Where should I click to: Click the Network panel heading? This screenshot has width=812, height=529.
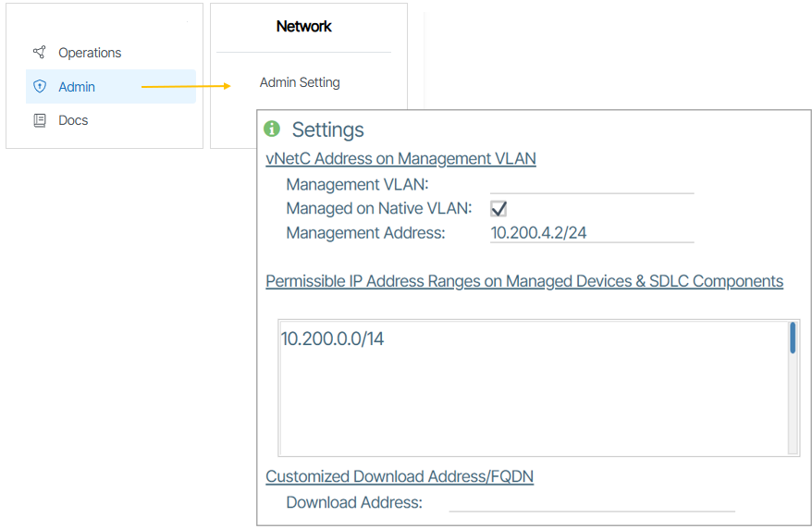click(x=303, y=27)
